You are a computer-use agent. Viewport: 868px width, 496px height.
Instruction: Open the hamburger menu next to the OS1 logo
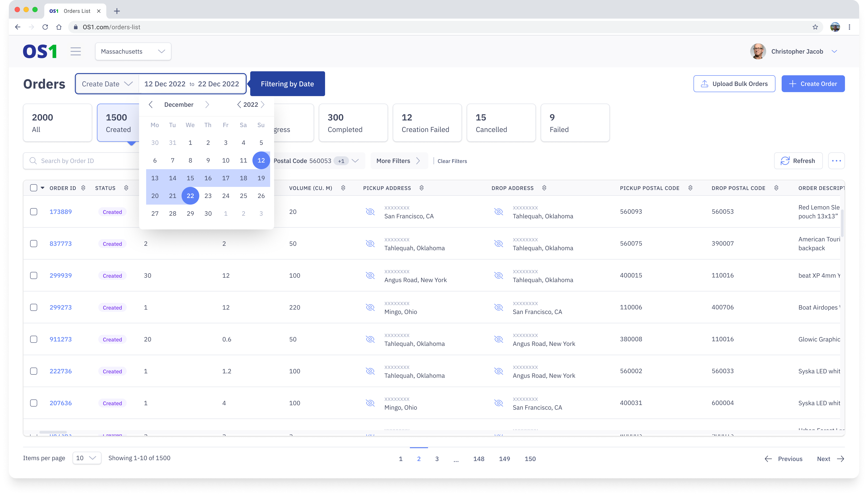click(76, 51)
